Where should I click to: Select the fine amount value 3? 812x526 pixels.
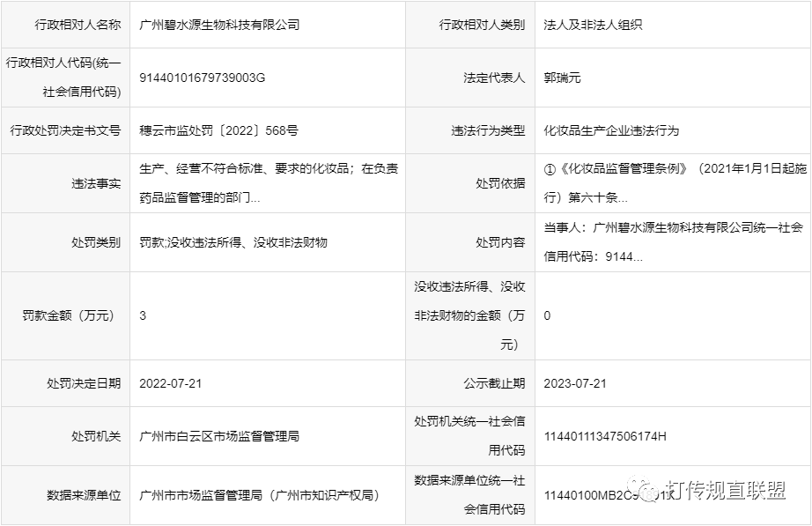coord(143,315)
